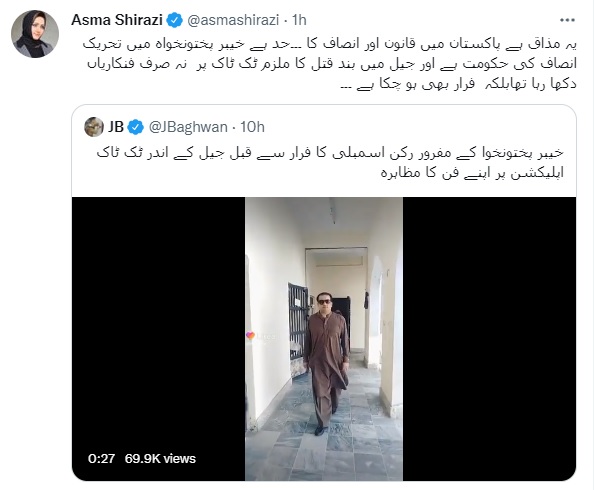Open the quoted tweet's 10h timestamp
Screen dimensions: 594x490
click(252, 127)
